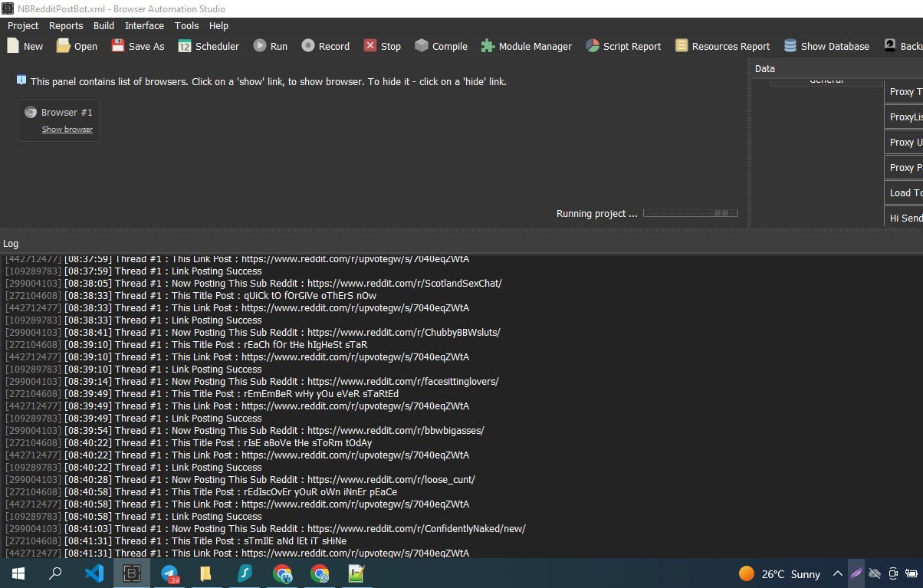Select the 'Load To' item in Data panel

(x=904, y=192)
